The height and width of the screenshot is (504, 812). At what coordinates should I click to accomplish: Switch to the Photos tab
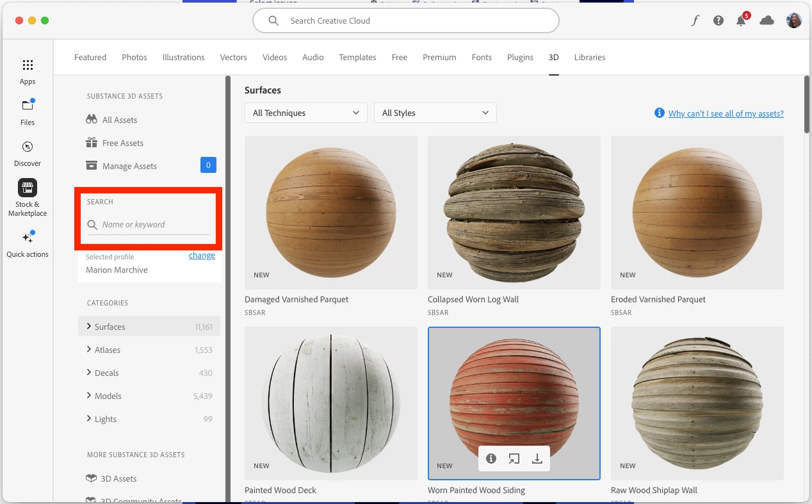click(x=134, y=57)
